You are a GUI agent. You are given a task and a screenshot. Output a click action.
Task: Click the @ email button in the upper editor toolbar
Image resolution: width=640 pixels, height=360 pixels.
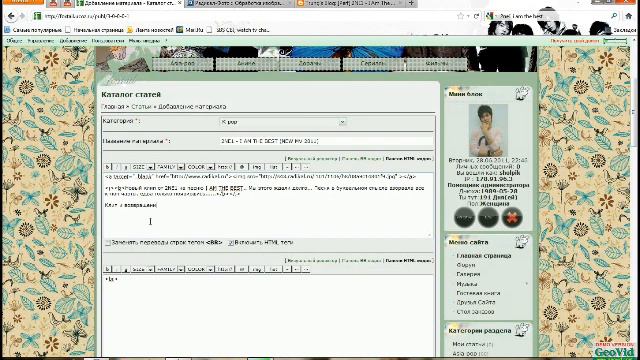[242, 167]
